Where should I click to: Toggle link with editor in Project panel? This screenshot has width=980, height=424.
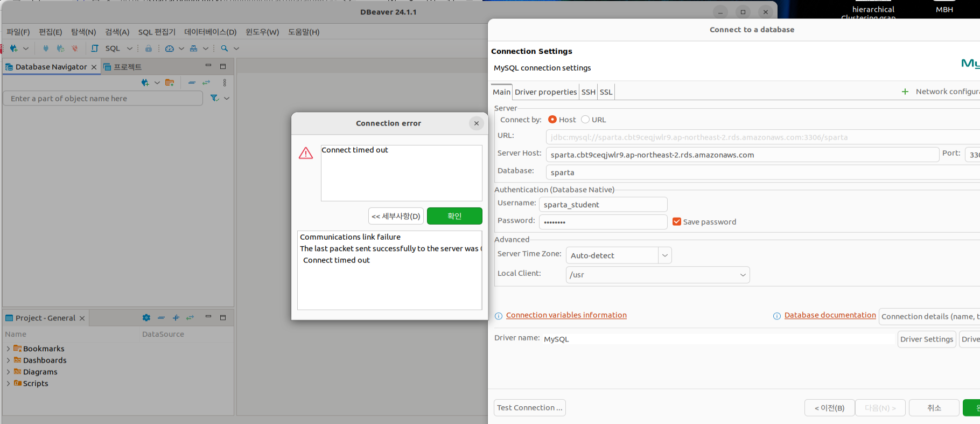point(190,318)
